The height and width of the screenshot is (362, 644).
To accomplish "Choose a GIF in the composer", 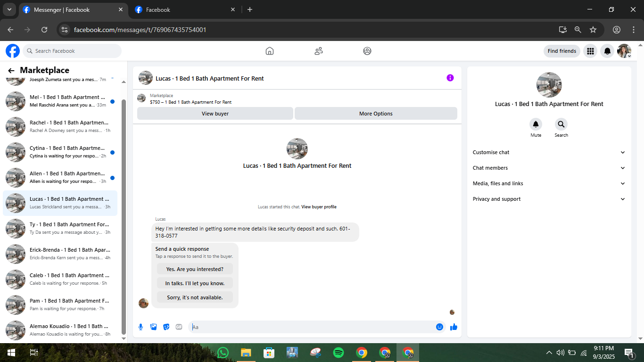I will 179,327.
